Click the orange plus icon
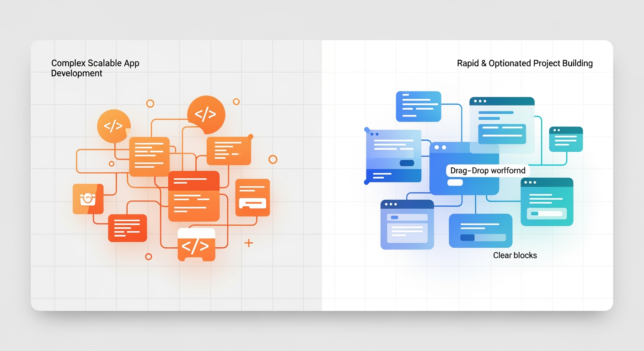644x351 pixels. coord(248,243)
